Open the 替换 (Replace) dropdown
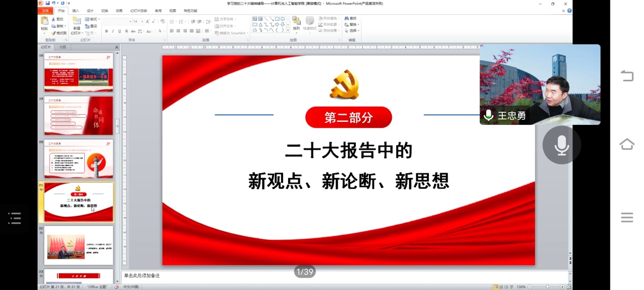 (352, 24)
